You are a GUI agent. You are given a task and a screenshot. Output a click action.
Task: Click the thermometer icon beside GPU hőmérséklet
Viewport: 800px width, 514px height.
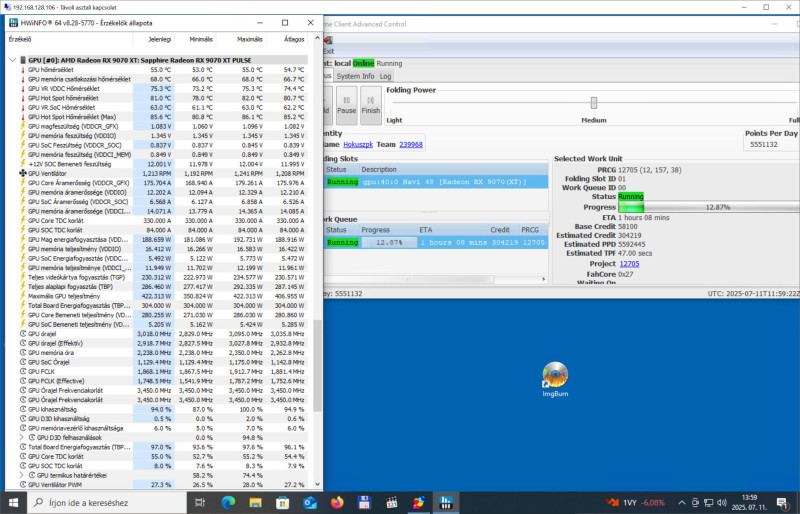pos(23,69)
